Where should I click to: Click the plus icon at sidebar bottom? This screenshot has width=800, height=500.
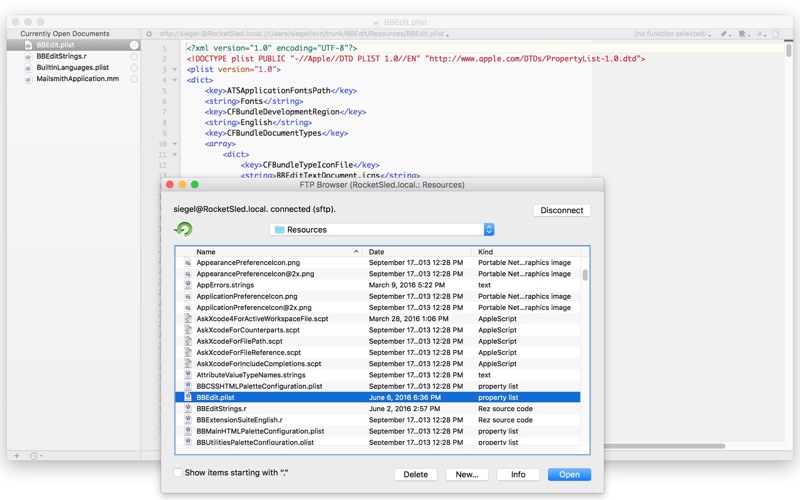tap(17, 456)
